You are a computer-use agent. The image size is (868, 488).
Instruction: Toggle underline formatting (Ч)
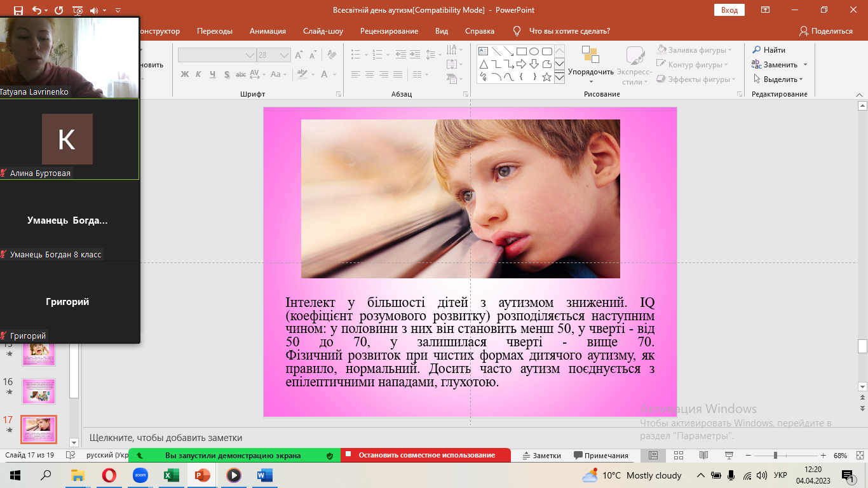[x=212, y=74]
